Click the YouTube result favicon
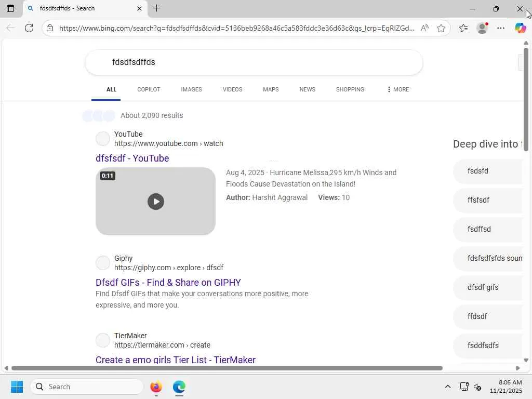The image size is (532, 399). tap(102, 139)
